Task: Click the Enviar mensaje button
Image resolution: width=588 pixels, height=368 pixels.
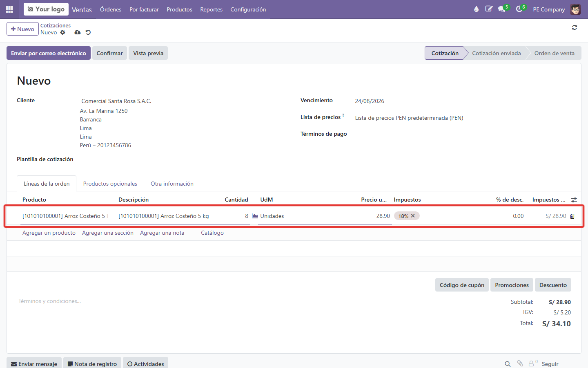Action: [34, 364]
